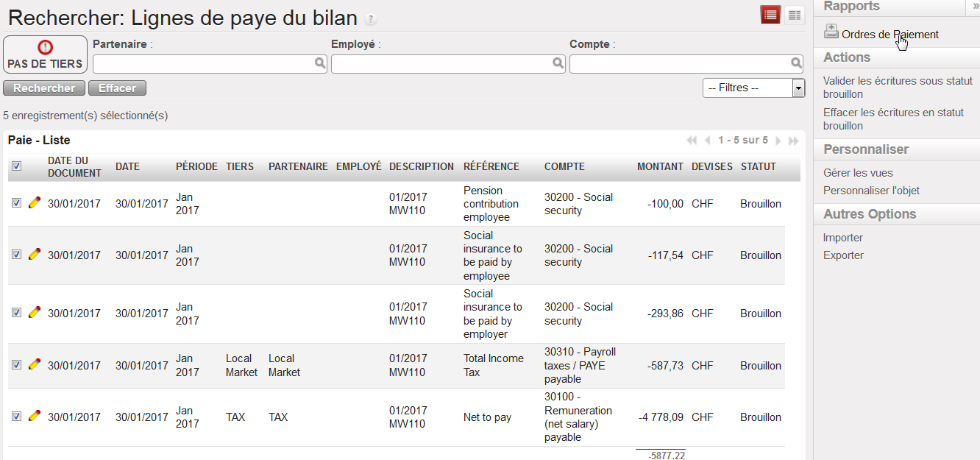Collapse the right sidebar with the chevron
The image size is (980, 460).
pos(976,6)
